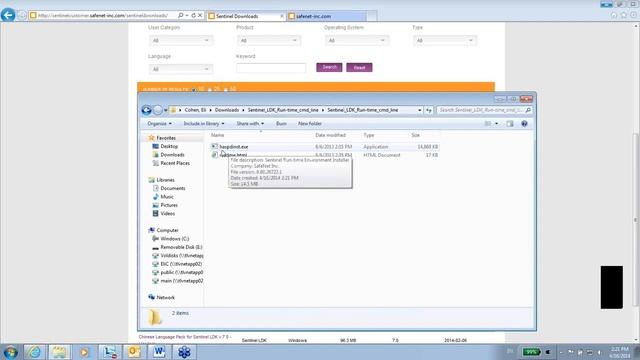This screenshot has height=360, width=640.
Task: Click the purple Search button
Action: click(329, 67)
